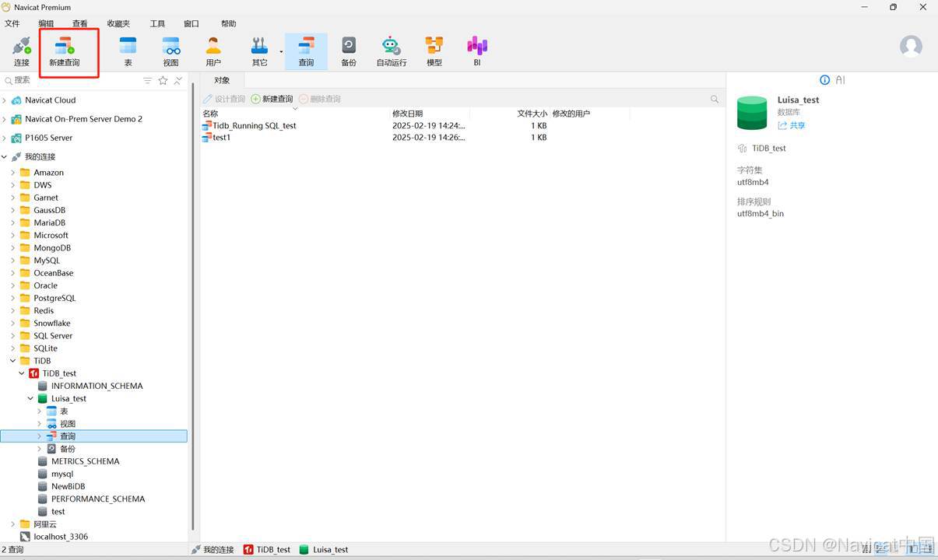This screenshot has width=938, height=560.
Task: Click the user avatar icon at top right
Action: [911, 46]
